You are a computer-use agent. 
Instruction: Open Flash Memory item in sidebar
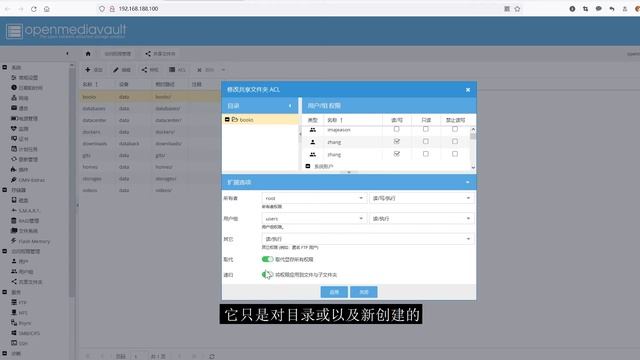[x=30, y=241]
